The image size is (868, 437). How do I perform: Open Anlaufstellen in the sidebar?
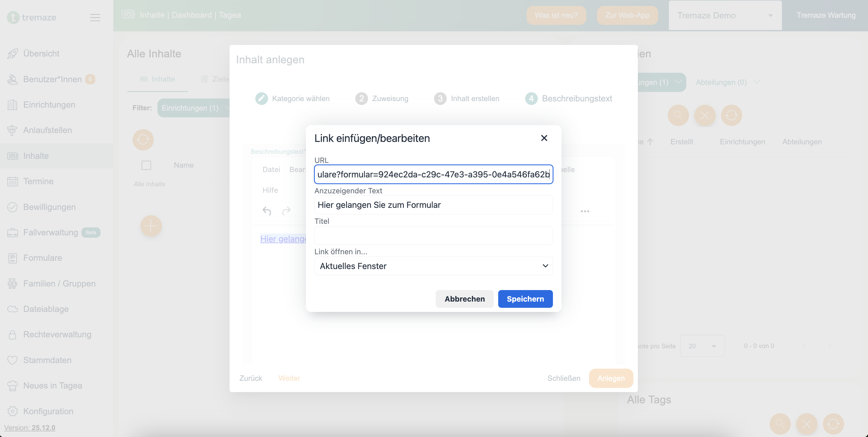48,130
